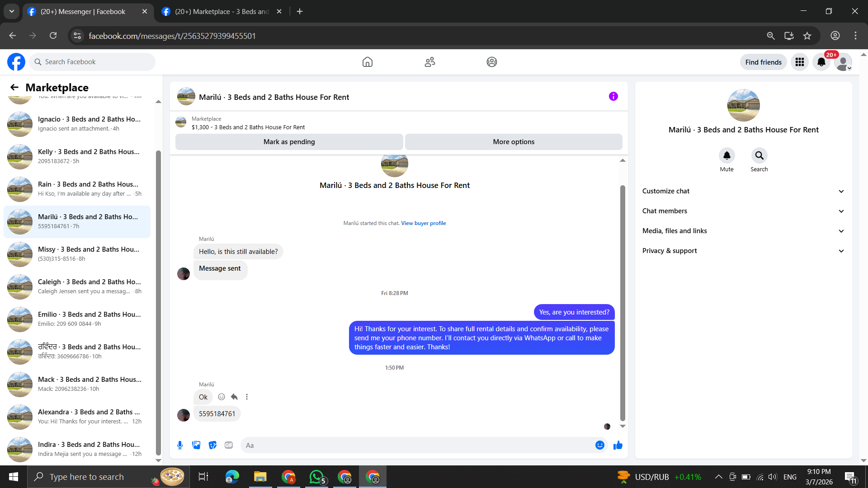Open the Facebook menu grid icon

click(x=800, y=62)
